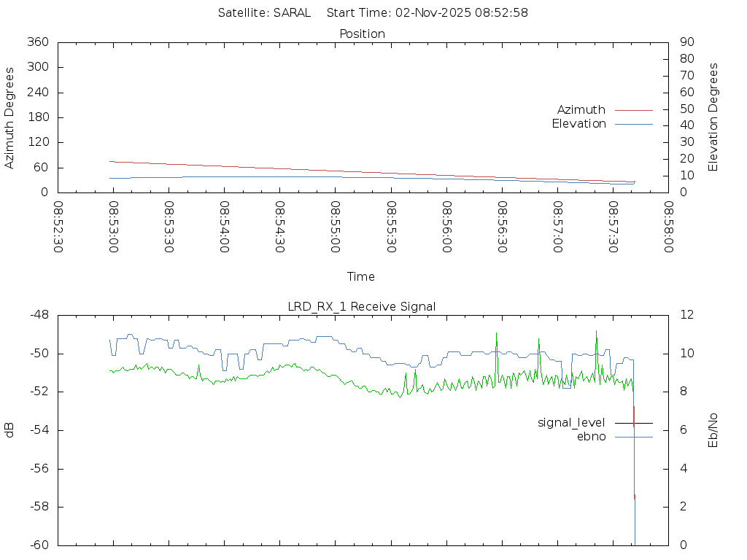This screenshot has width=747, height=560.
Task: Click the blue Elevation legend line
Action: [x=633, y=124]
